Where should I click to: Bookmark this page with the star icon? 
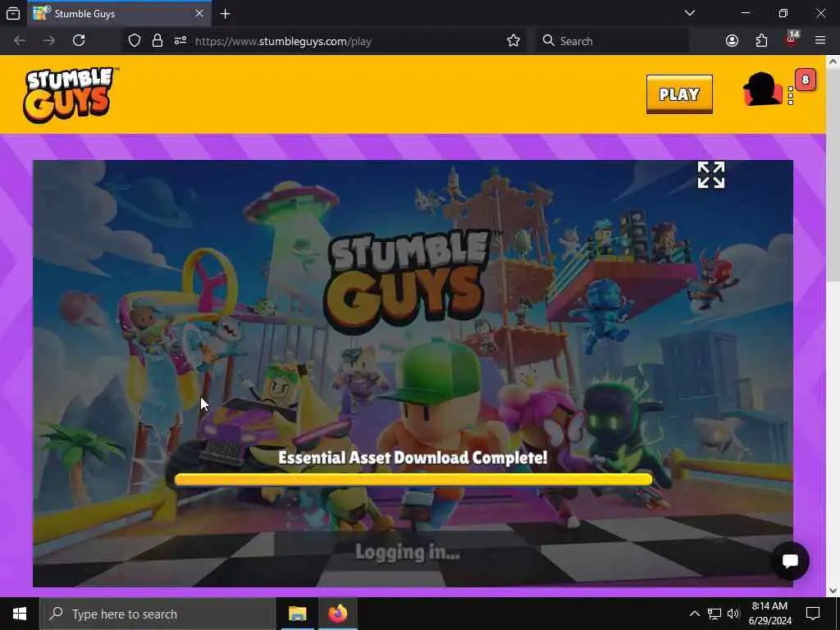click(x=514, y=41)
